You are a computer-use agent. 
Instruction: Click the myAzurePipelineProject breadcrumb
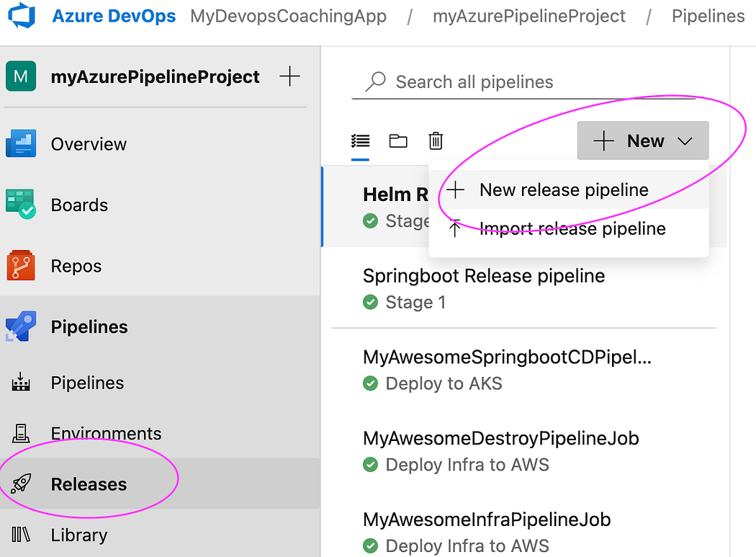[x=529, y=16]
